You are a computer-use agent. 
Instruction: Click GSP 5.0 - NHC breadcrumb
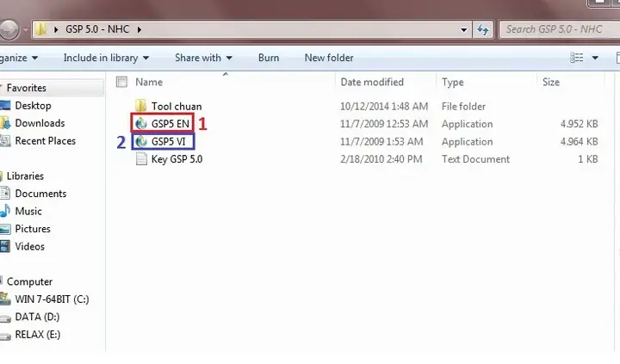pyautogui.click(x=97, y=29)
